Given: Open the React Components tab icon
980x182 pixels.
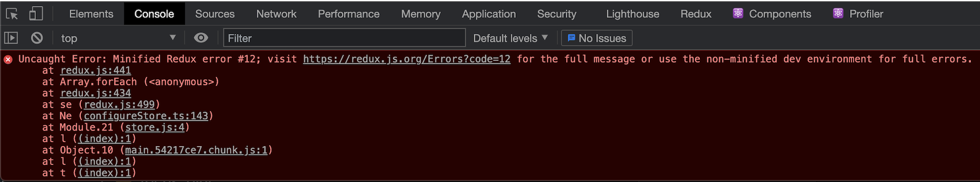Looking at the screenshot, I should pyautogui.click(x=738, y=14).
